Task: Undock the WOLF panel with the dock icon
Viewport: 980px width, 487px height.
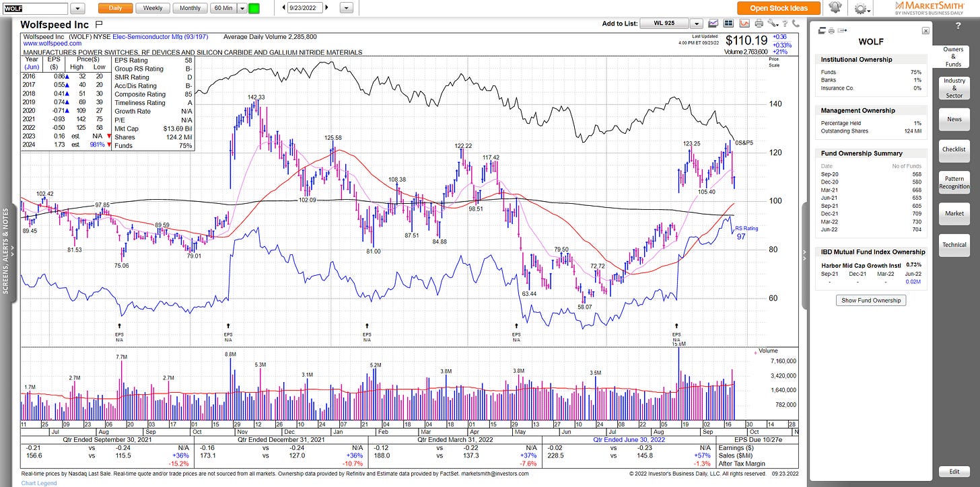Action: click(x=822, y=30)
